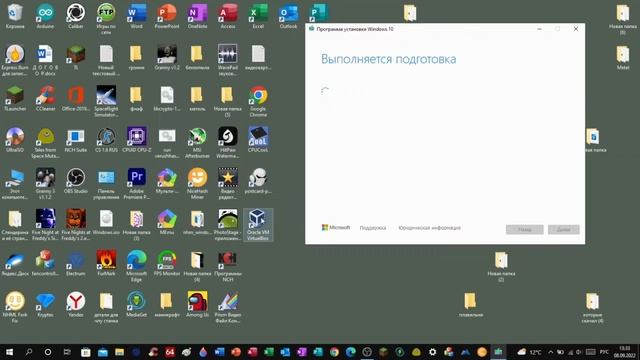Select the OBS Studio desktop shortcut
This screenshot has height=360, width=640.
76,181
